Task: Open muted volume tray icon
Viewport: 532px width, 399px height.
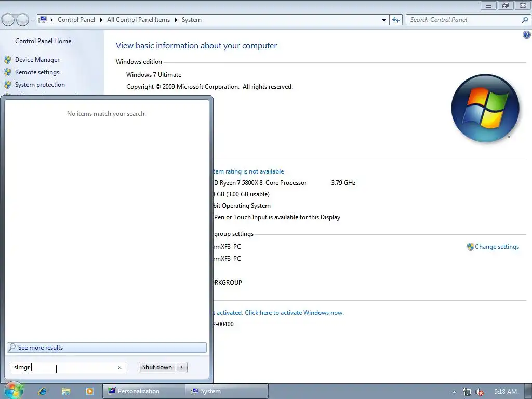Action: click(x=480, y=392)
